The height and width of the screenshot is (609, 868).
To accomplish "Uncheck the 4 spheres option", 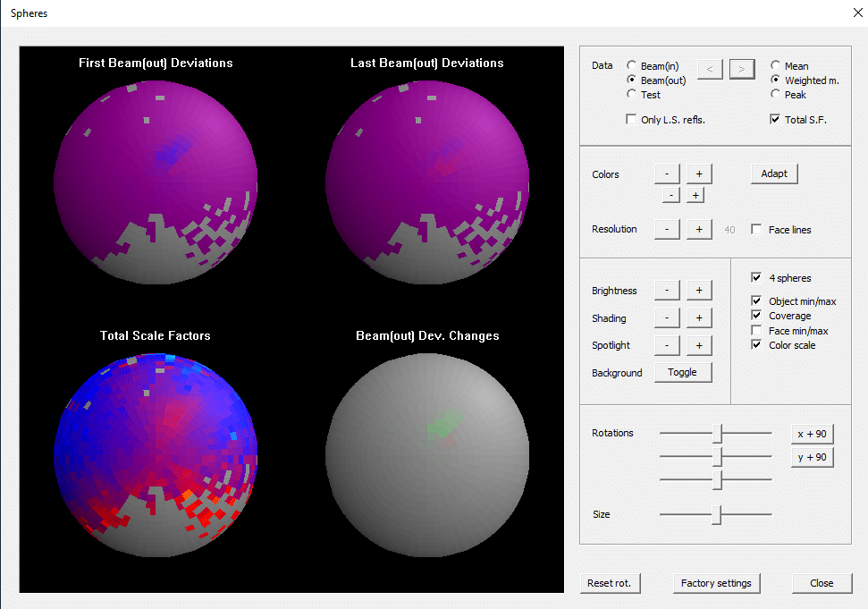I will (757, 277).
